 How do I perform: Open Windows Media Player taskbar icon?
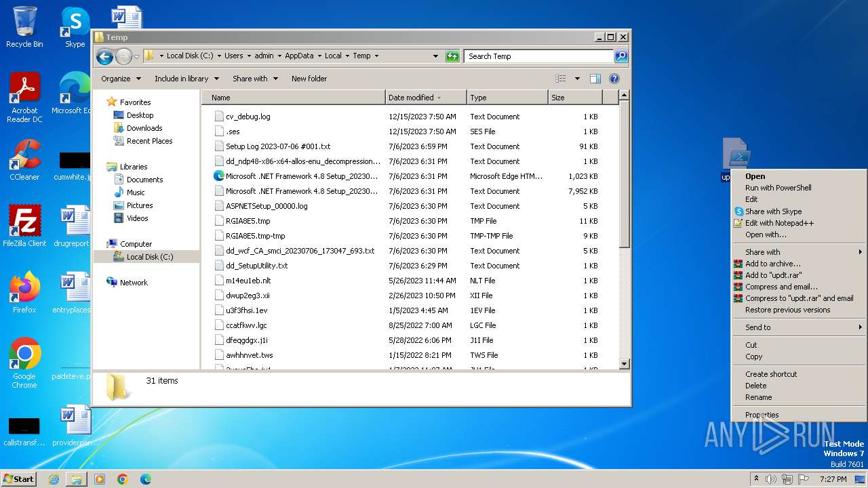[x=100, y=479]
